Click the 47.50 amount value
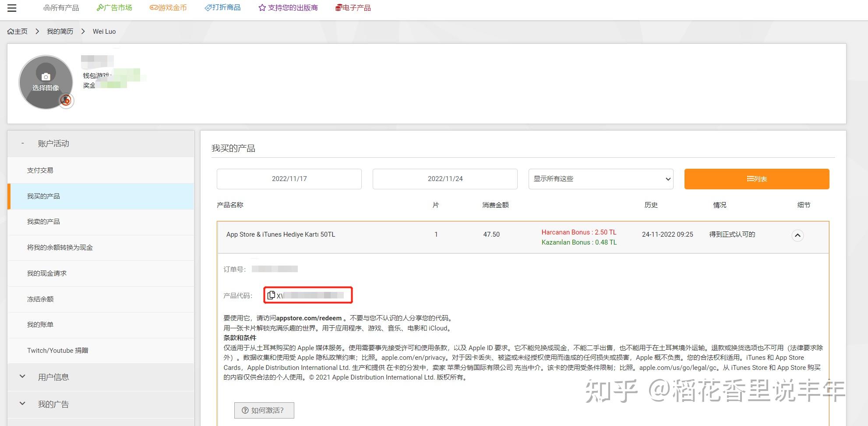The width and height of the screenshot is (868, 426). click(491, 234)
